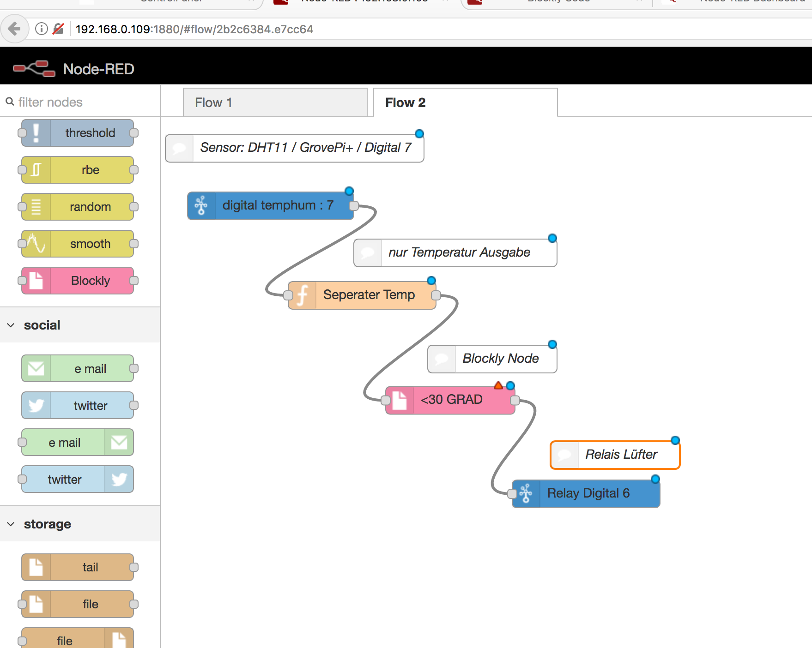This screenshot has width=812, height=648.
Task: Pick the e mail output node
Action: click(x=78, y=442)
